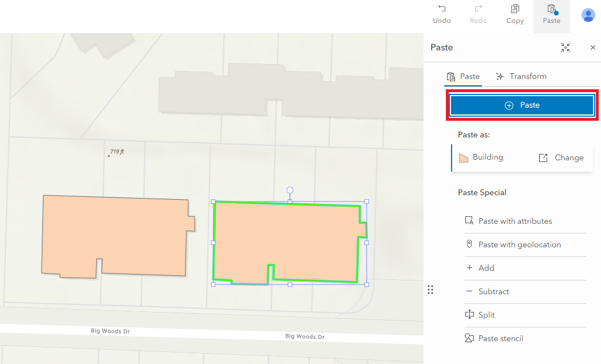Image resolution: width=601 pixels, height=364 pixels.
Task: Activate the Paste tool in the top toolbar
Action: tap(551, 14)
